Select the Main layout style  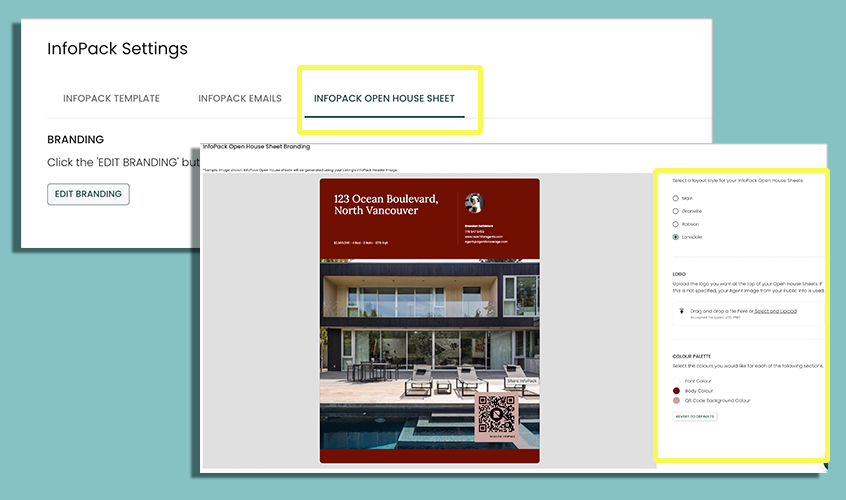pyautogui.click(x=676, y=199)
